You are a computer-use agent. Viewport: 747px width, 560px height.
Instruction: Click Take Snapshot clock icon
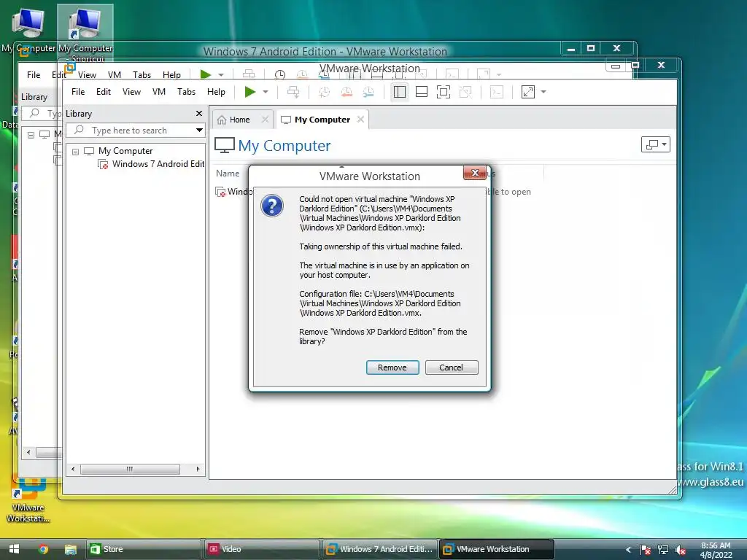click(324, 92)
